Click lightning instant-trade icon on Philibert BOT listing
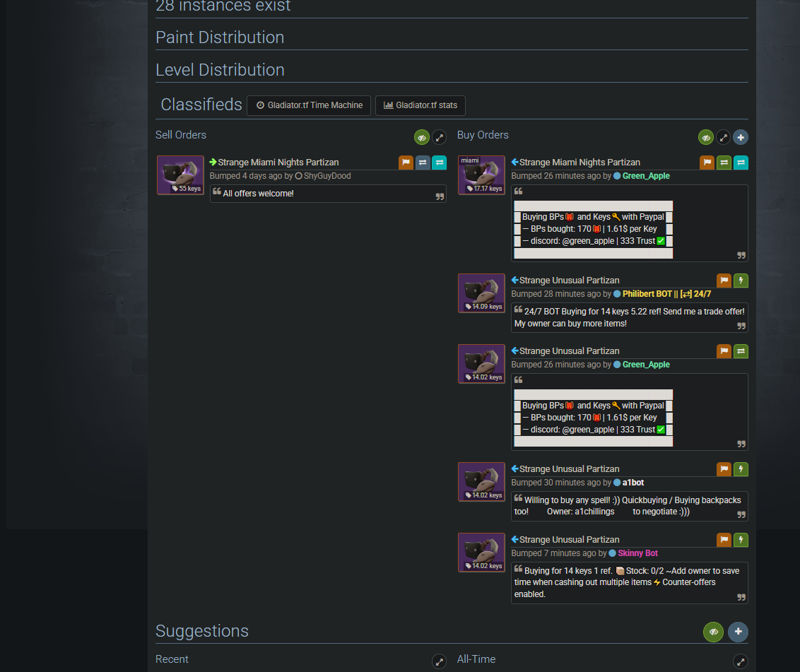Screen dimensions: 800x672 click(x=741, y=280)
